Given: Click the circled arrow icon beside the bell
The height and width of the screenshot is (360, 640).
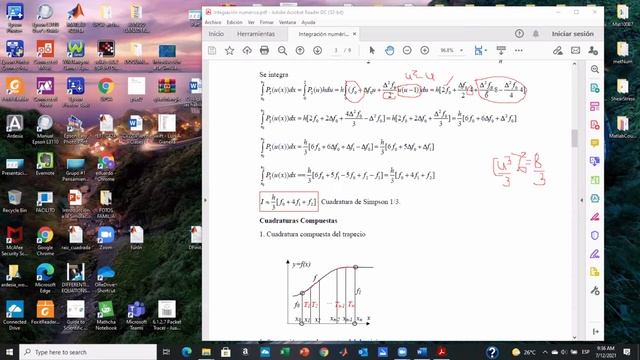Looking at the screenshot, I should [x=519, y=34].
